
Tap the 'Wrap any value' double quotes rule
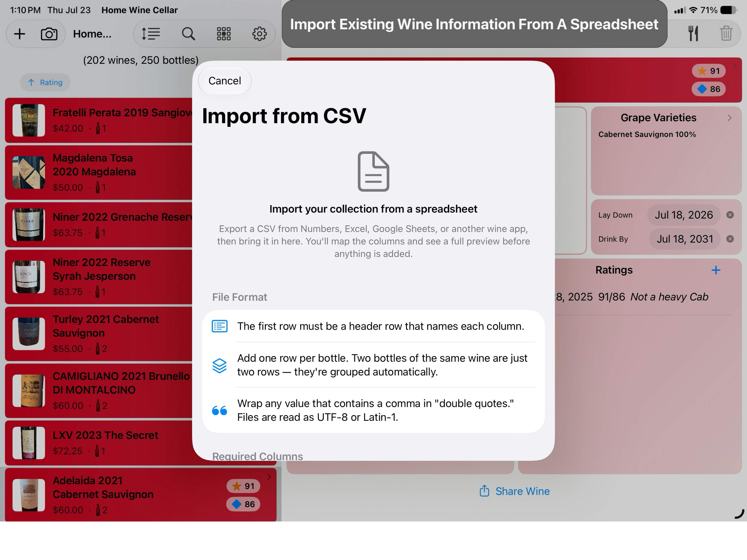point(375,411)
